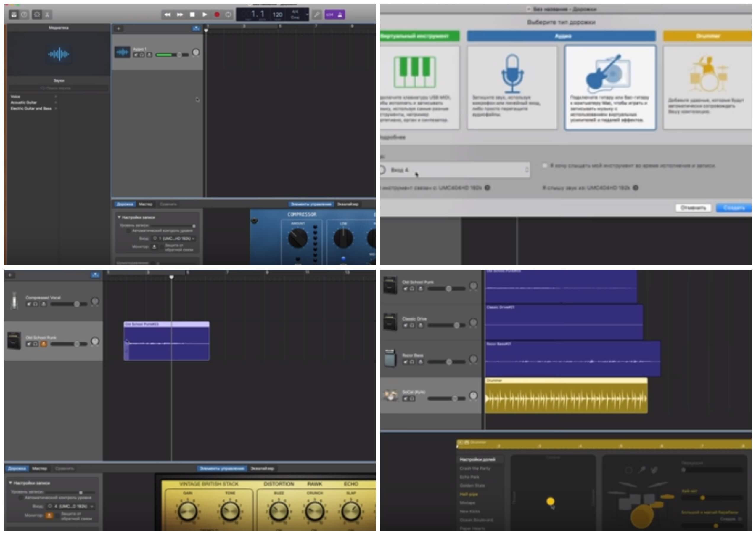Switch to Эквалайзер tab above the Compressor
This screenshot has height=535, width=756.
pyautogui.click(x=348, y=204)
